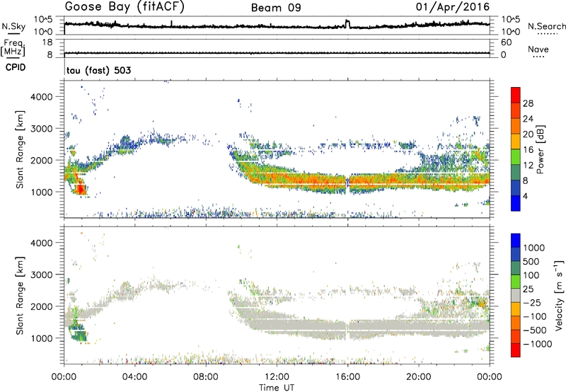Click the 'N.Search' legend label
This screenshot has width=566, height=392.
[x=546, y=26]
